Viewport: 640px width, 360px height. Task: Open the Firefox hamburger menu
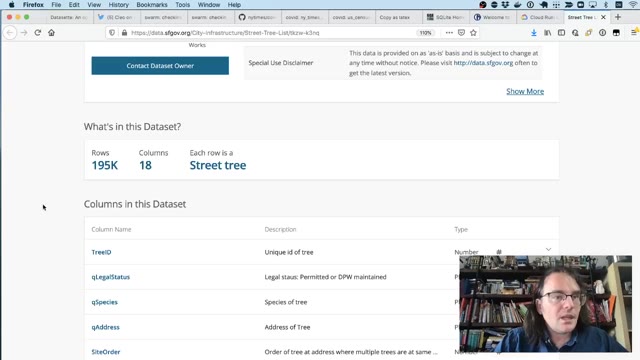[x=634, y=33]
